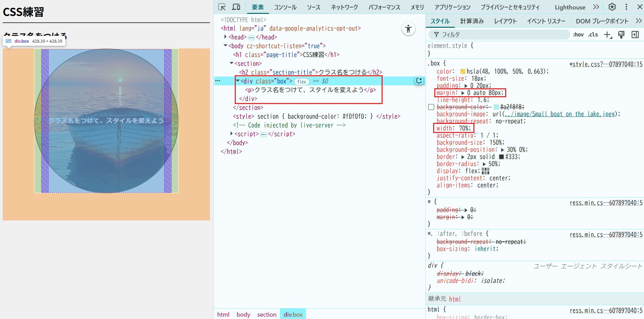Viewport: 644px width, 319px height.
Task: Enable the background-color property checkbox
Action: tap(431, 107)
